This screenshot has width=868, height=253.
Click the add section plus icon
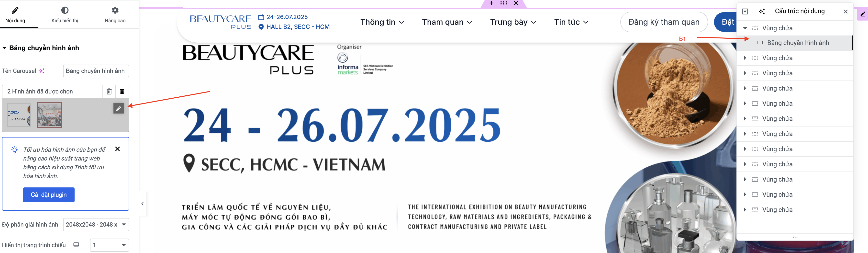pyautogui.click(x=491, y=3)
